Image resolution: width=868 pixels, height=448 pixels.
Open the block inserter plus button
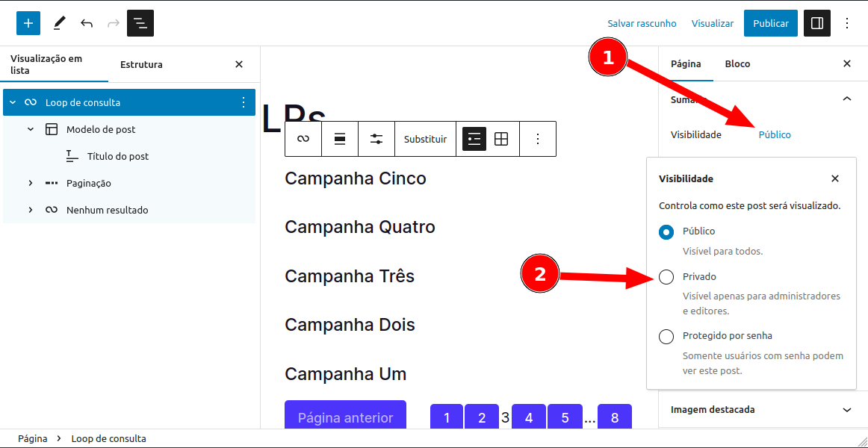[28, 23]
